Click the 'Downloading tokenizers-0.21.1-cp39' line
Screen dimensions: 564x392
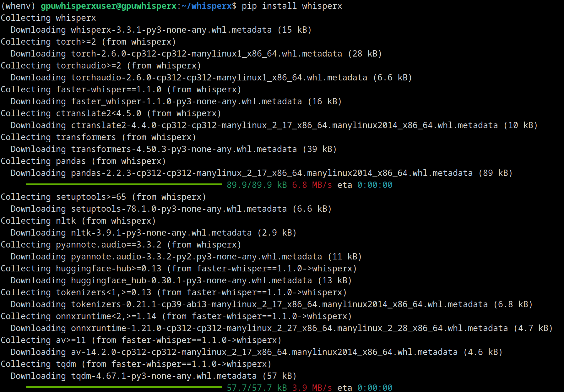(272, 304)
